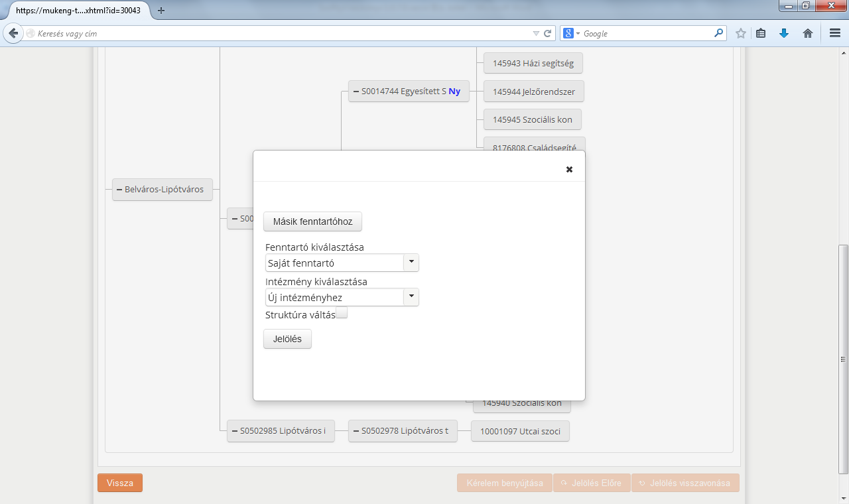Click Kérelem benyújtása button
Viewport: 849px width, 504px height.
click(505, 483)
